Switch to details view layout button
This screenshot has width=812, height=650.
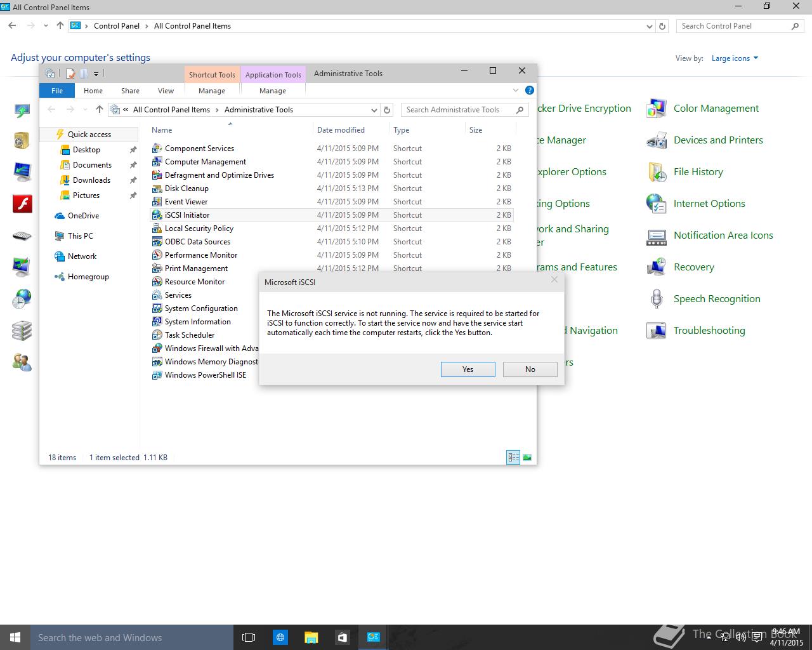[513, 457]
